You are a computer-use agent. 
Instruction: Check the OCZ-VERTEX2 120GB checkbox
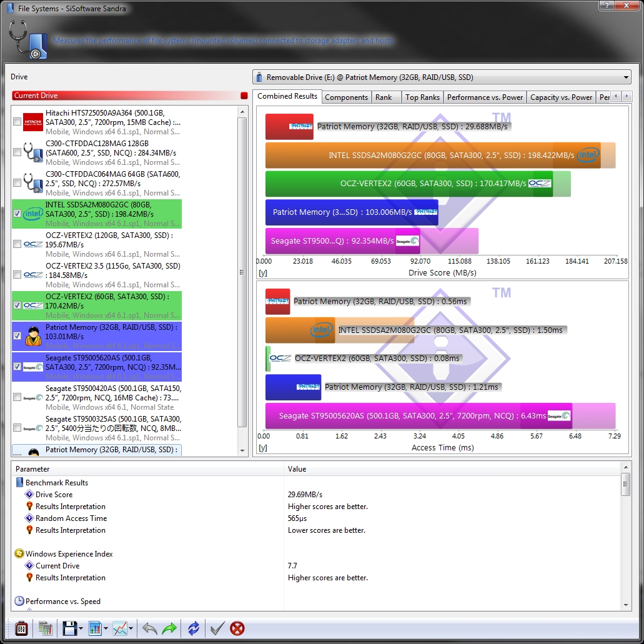pyautogui.click(x=17, y=244)
